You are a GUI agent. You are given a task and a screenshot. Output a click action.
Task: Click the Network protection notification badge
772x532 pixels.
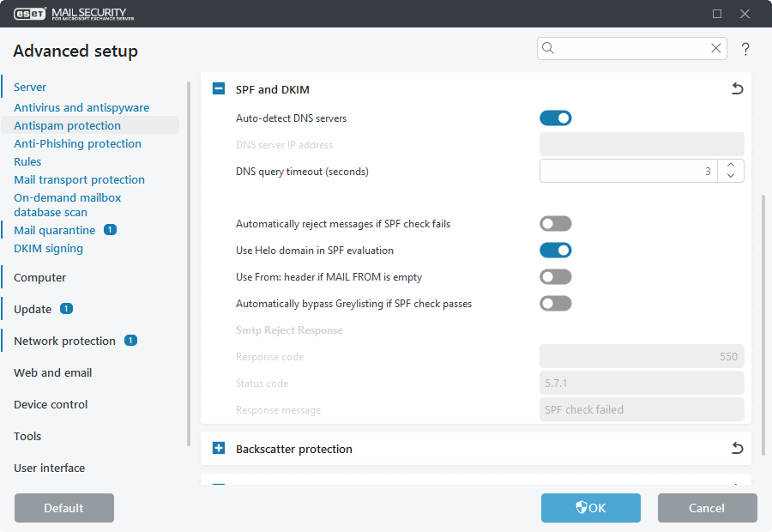point(130,341)
